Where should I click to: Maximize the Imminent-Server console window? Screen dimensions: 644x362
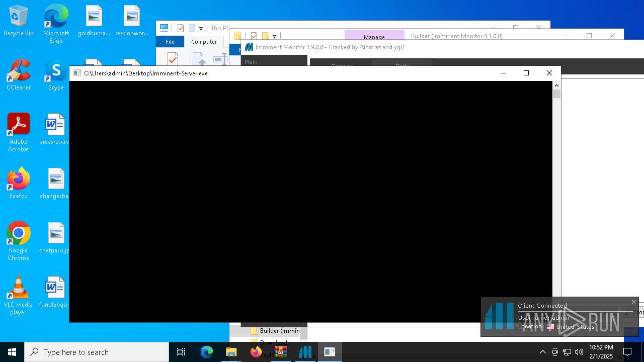tap(526, 73)
